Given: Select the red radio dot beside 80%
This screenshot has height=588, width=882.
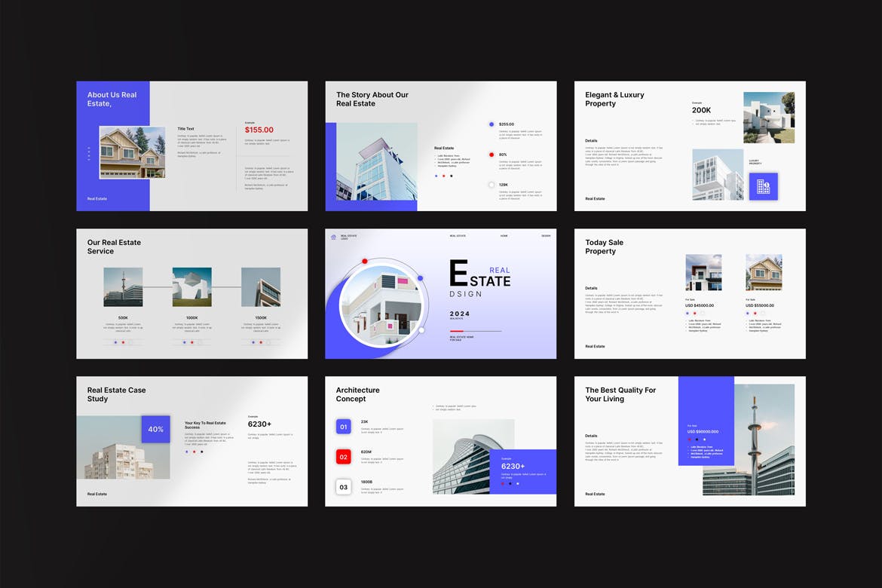Looking at the screenshot, I should point(492,155).
